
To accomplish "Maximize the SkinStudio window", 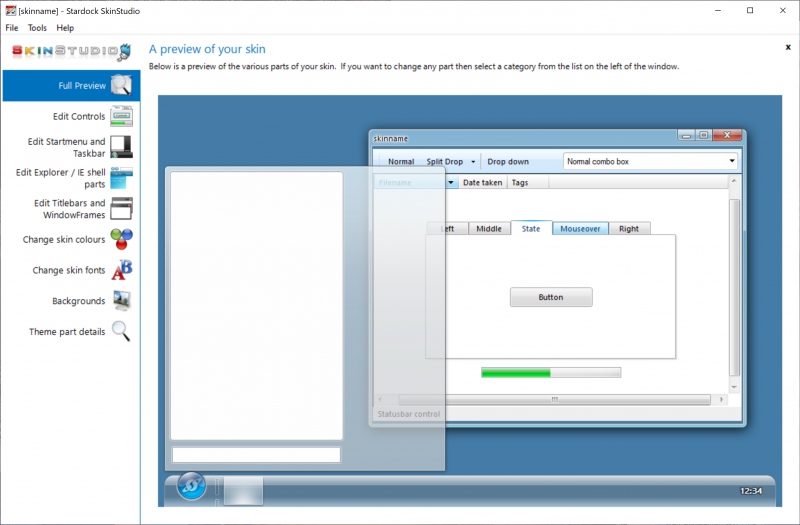I will click(750, 10).
